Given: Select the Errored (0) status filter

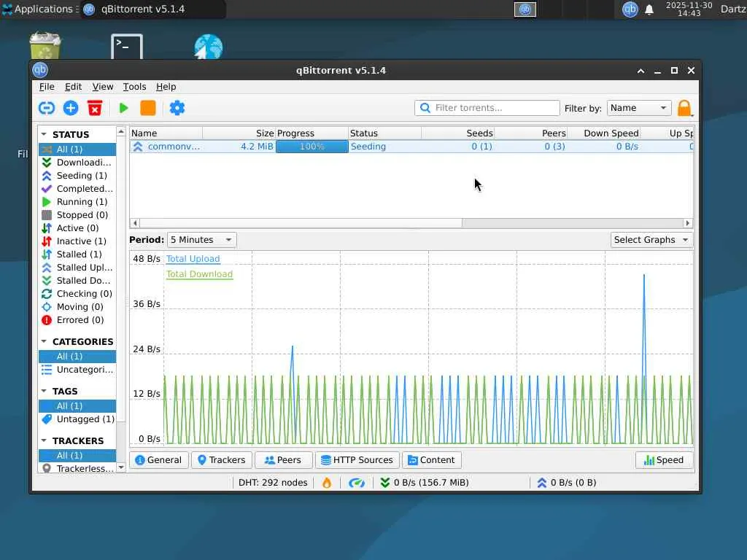Looking at the screenshot, I should 77,320.
